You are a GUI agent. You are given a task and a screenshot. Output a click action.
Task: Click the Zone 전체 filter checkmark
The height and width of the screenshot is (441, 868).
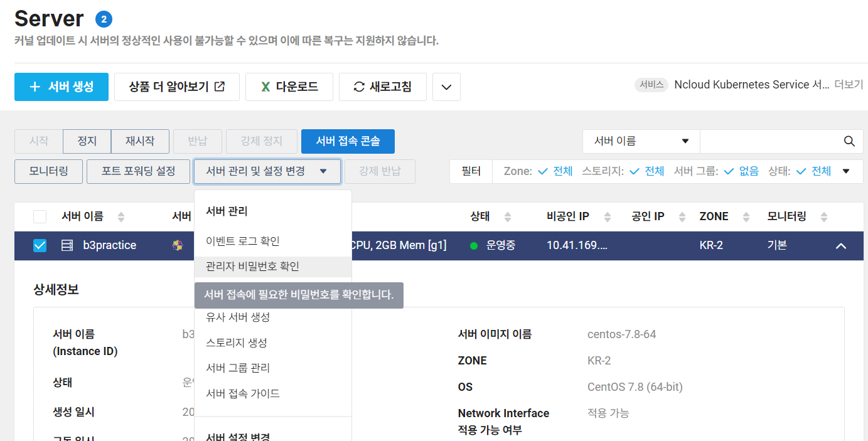(x=541, y=171)
